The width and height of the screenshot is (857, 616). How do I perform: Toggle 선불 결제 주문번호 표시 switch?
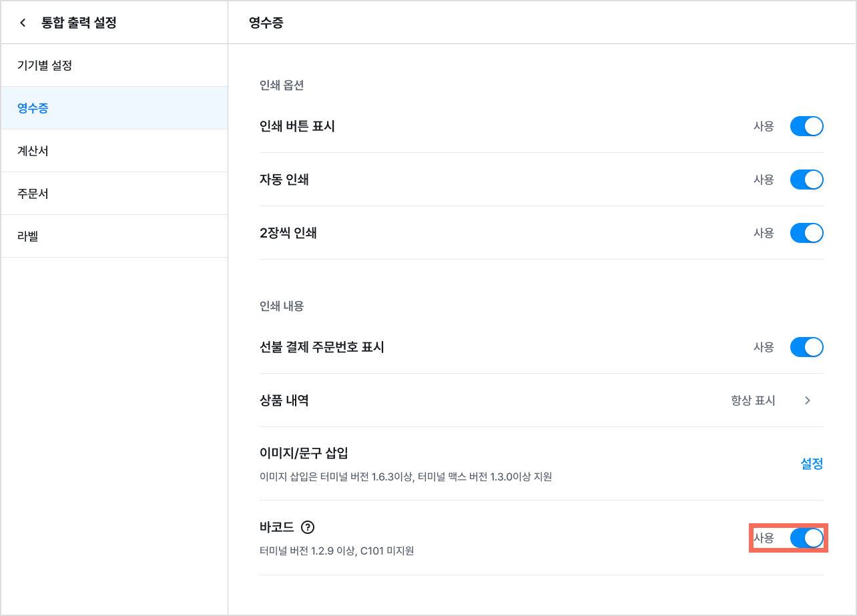click(x=806, y=347)
